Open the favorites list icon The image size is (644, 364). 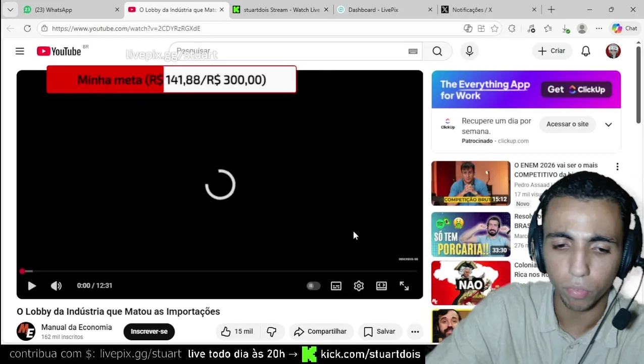548,28
